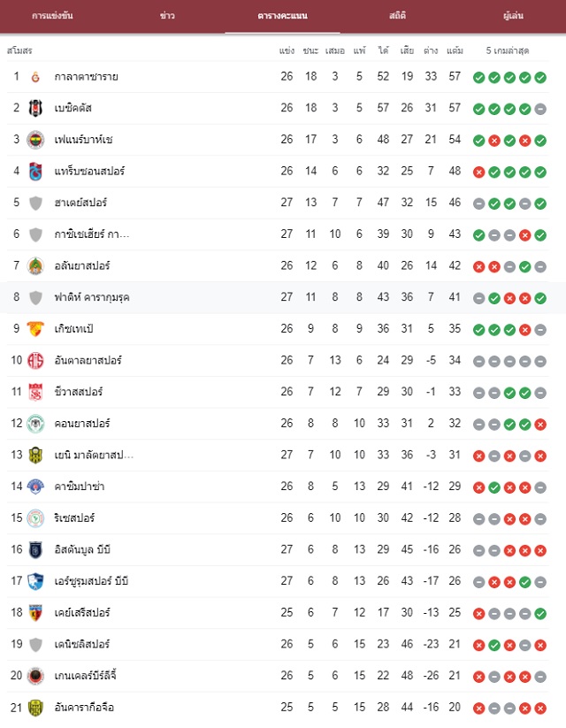Viewport: 566px width, 728px height.
Task: Click Galatasaray's last green win indicator
Action: pos(540,78)
